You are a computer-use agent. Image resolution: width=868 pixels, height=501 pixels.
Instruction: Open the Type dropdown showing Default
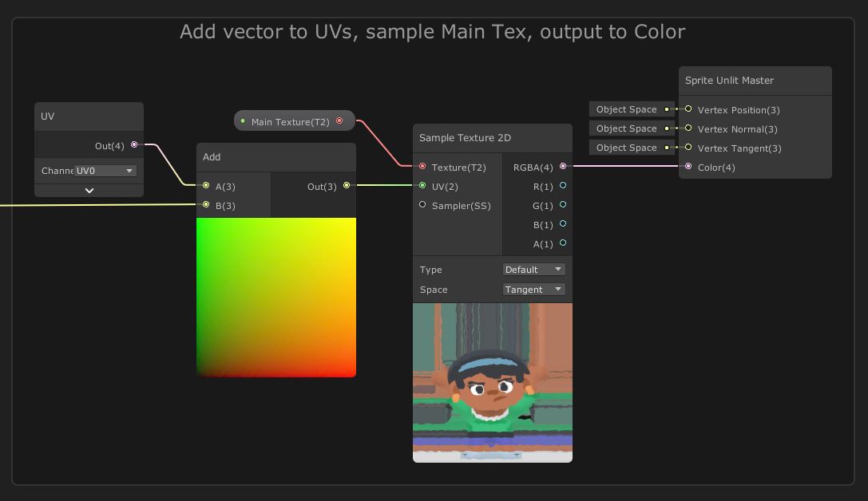click(x=533, y=269)
